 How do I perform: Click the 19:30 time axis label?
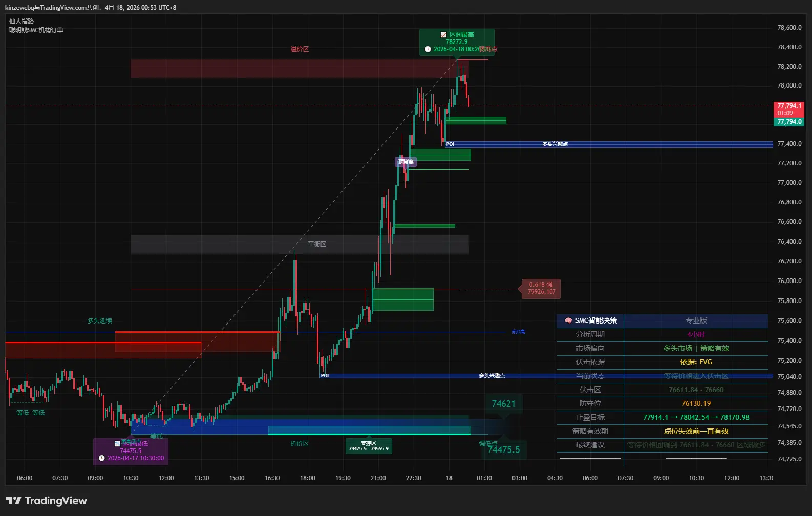343,478
